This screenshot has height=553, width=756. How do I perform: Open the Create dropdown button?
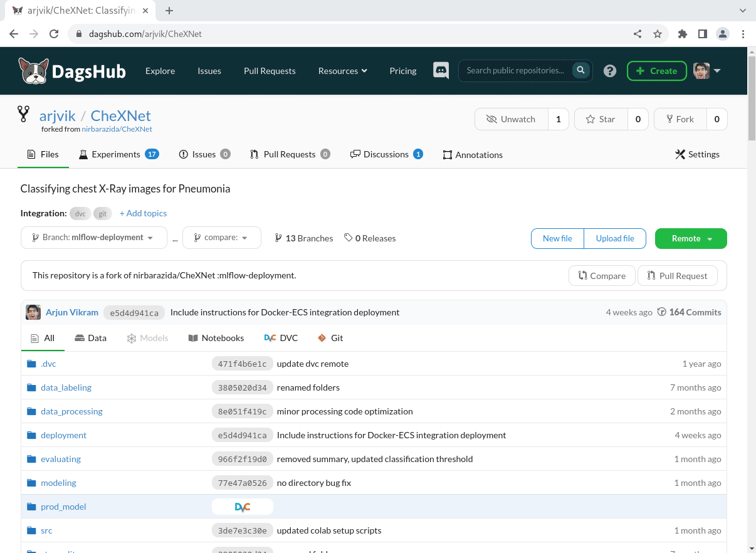pos(656,71)
